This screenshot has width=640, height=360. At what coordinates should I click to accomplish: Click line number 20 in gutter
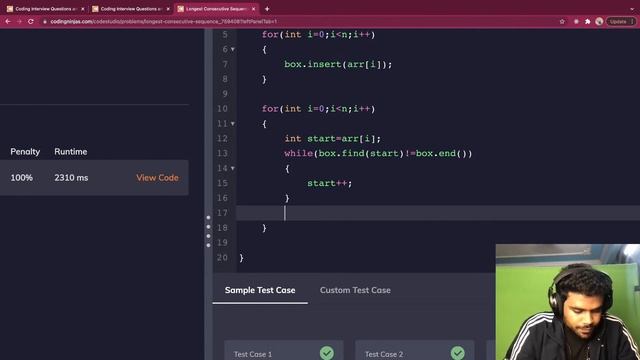pos(222,258)
